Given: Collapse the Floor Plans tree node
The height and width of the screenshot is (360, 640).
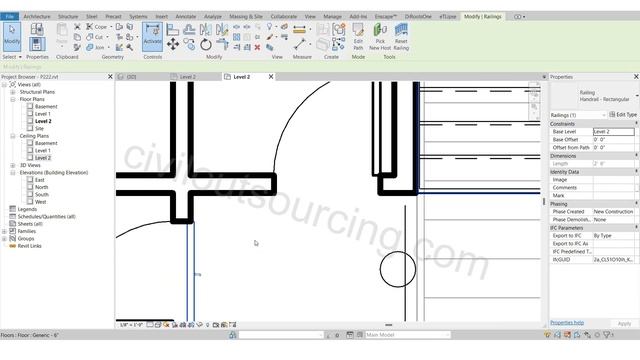Looking at the screenshot, I should tap(13, 100).
